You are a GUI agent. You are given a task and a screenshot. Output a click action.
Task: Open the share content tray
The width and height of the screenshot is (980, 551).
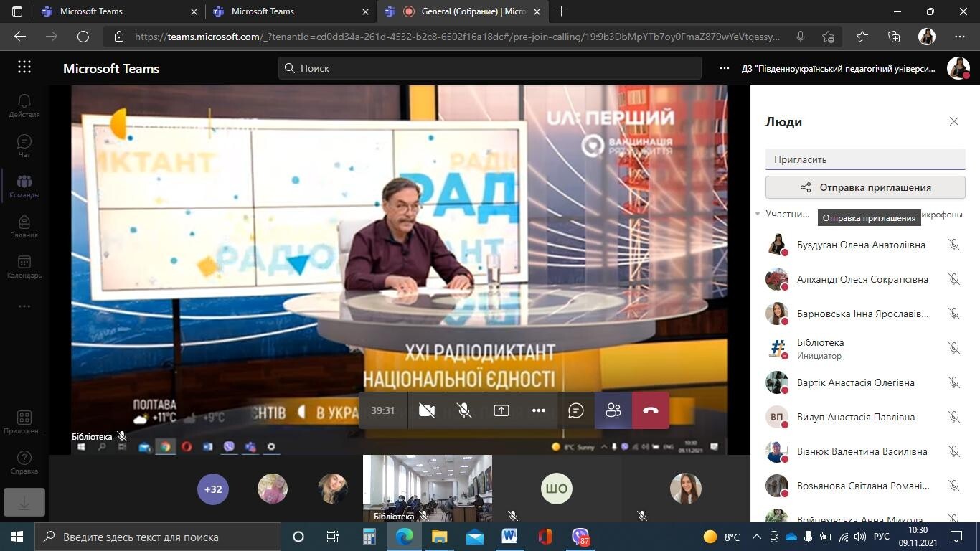[x=501, y=410]
